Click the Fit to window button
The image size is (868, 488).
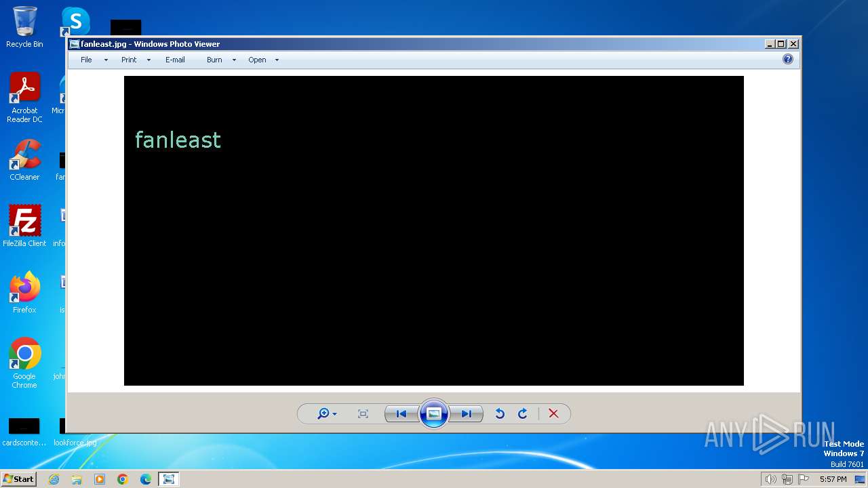(x=363, y=414)
